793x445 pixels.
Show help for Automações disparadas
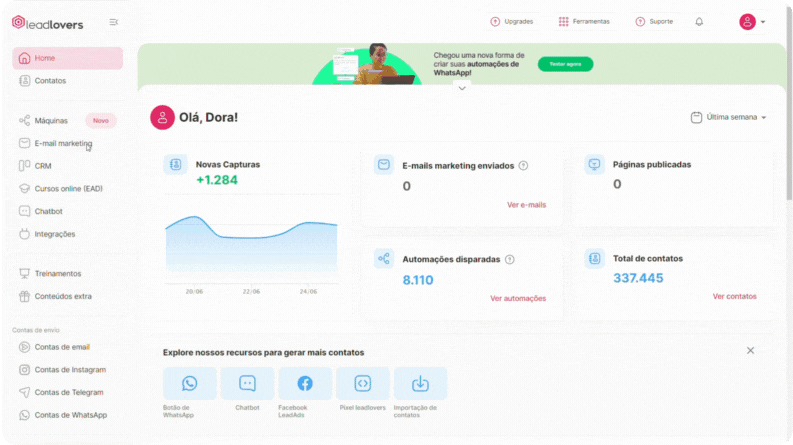510,260
